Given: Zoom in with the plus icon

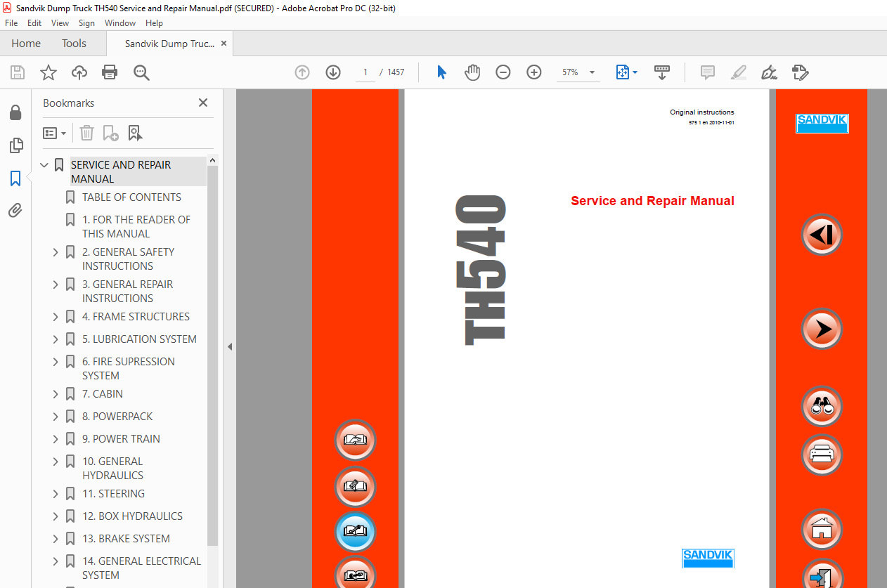Looking at the screenshot, I should point(534,72).
